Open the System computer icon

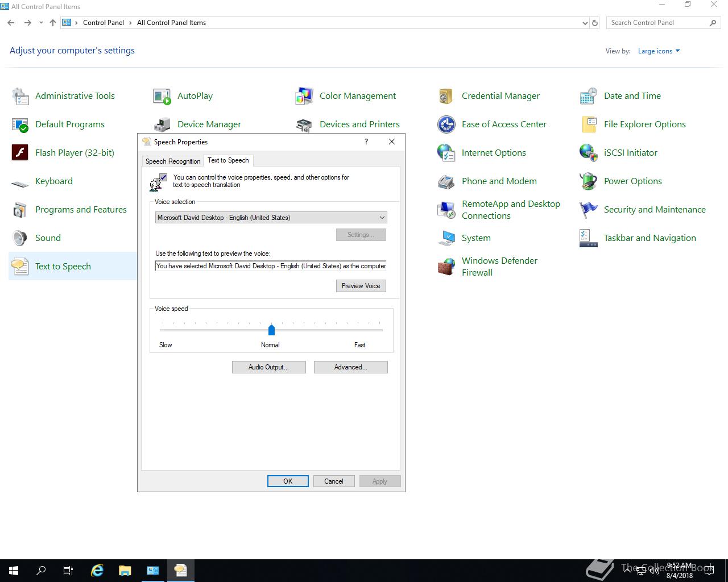pos(446,238)
